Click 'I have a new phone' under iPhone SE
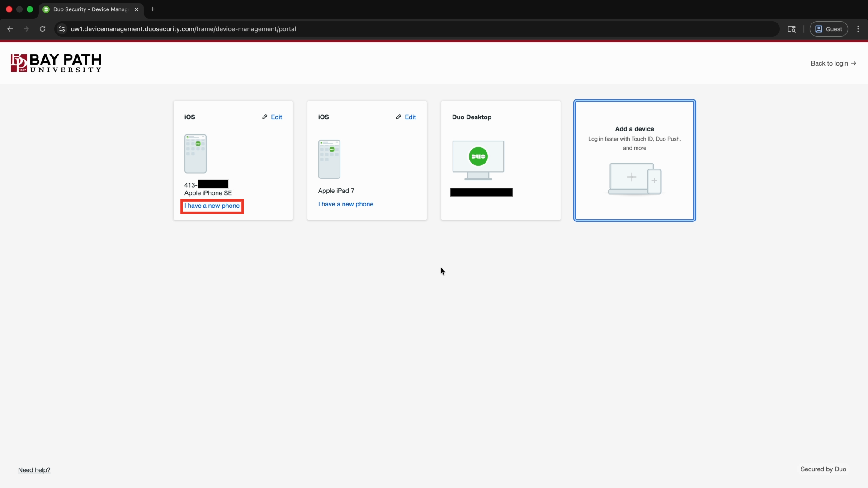Image resolution: width=868 pixels, height=488 pixels. coord(212,206)
